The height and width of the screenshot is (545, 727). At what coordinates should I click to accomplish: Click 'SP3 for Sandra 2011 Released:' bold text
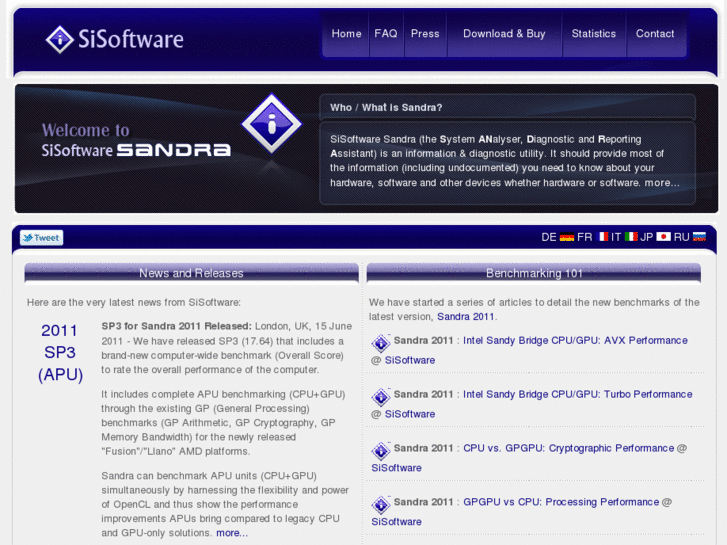point(177,326)
